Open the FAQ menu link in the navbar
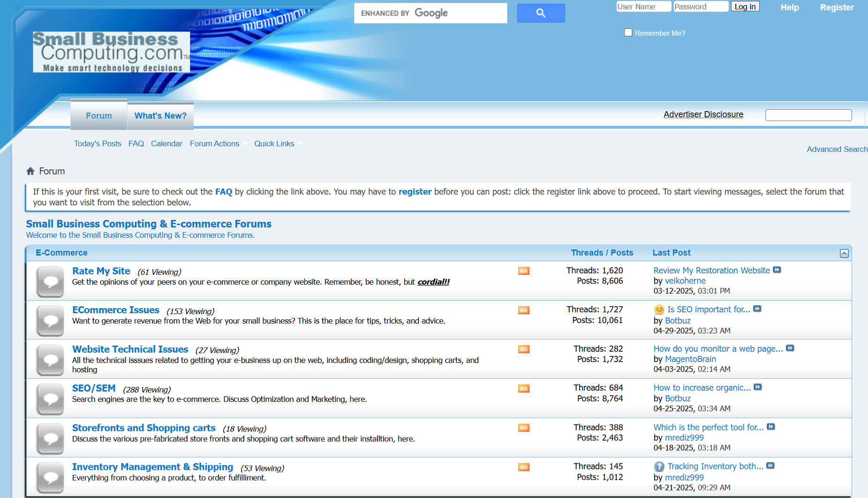 (136, 143)
